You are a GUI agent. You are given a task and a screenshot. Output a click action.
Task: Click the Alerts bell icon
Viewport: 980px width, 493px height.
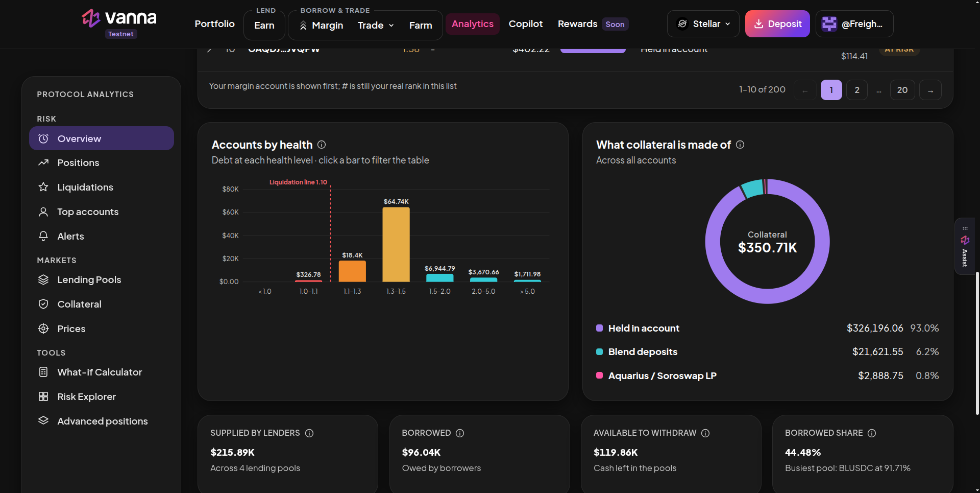pyautogui.click(x=43, y=236)
